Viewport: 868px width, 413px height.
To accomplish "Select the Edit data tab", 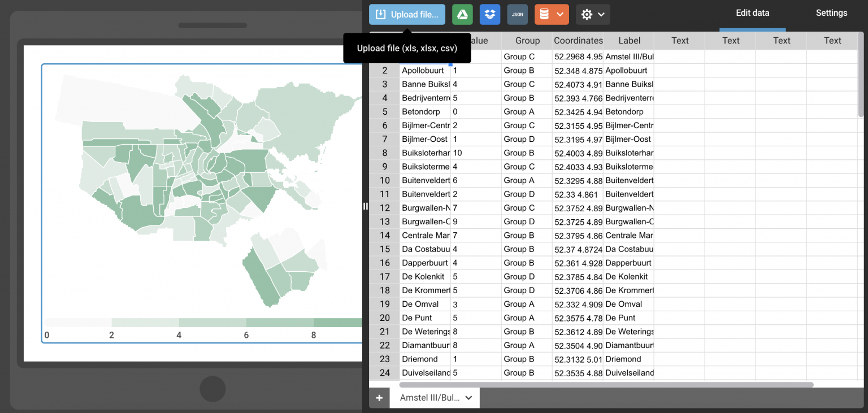I will [752, 12].
